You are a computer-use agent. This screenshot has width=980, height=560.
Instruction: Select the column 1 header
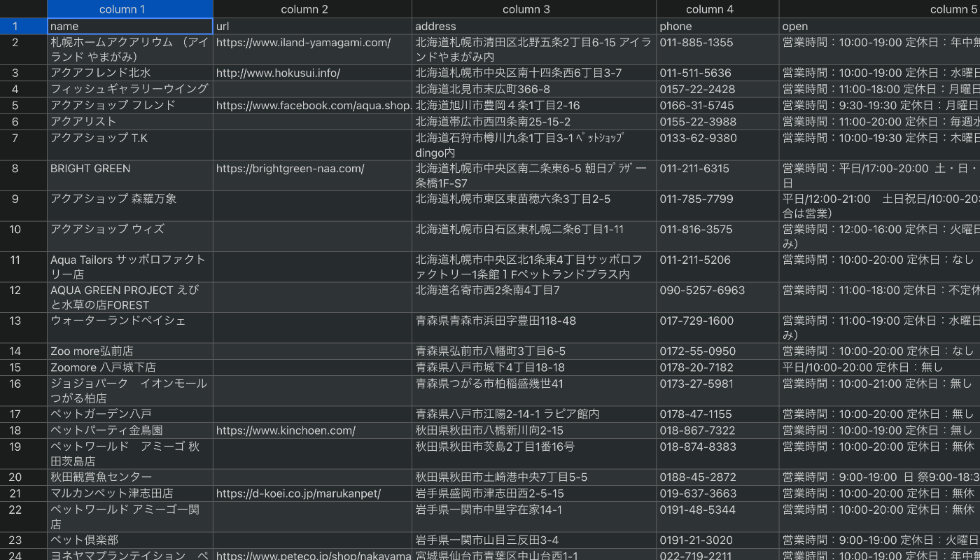(130, 9)
